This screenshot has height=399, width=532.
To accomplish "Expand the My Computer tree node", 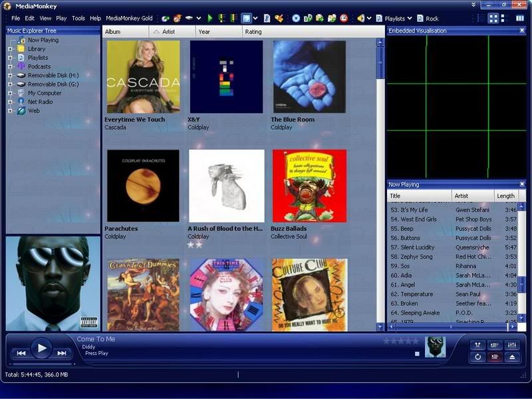I will 10,93.
